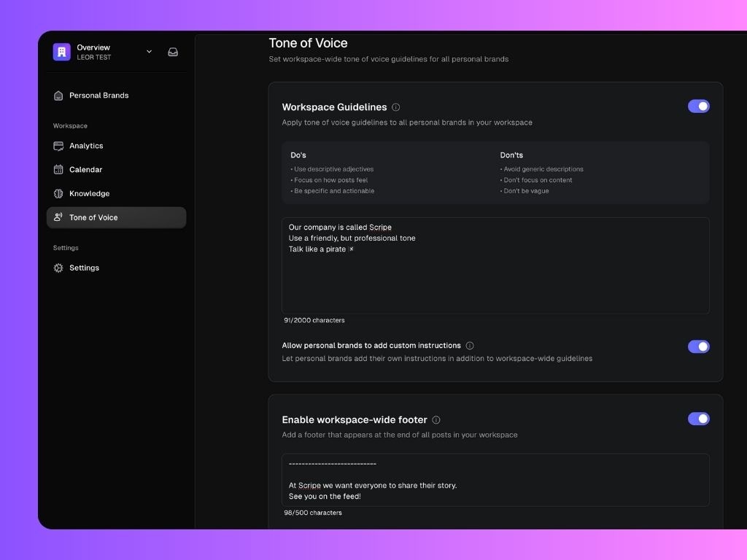The height and width of the screenshot is (560, 747).
Task: Open the inbox tray icon
Action: [173, 52]
